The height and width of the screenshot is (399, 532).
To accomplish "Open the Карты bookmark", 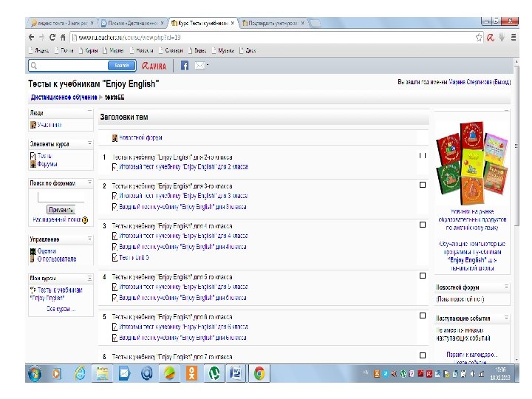I will pyautogui.click(x=88, y=50).
